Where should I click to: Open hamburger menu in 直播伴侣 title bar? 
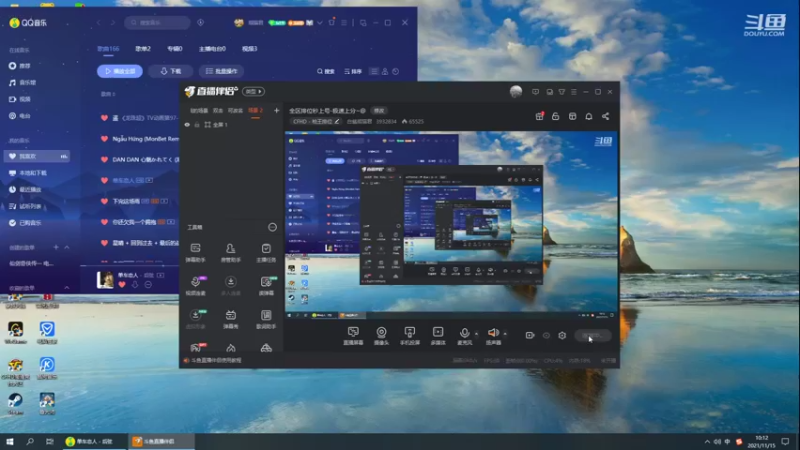coord(574,92)
